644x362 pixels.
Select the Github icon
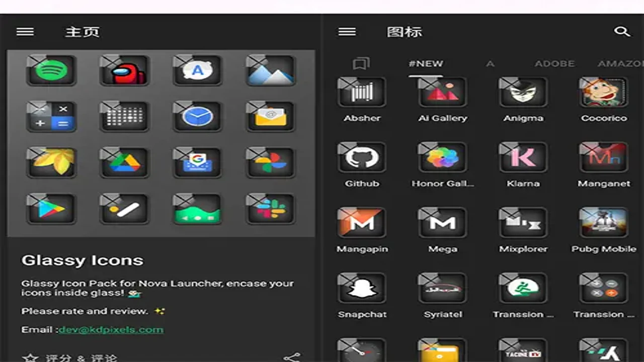pos(362,157)
